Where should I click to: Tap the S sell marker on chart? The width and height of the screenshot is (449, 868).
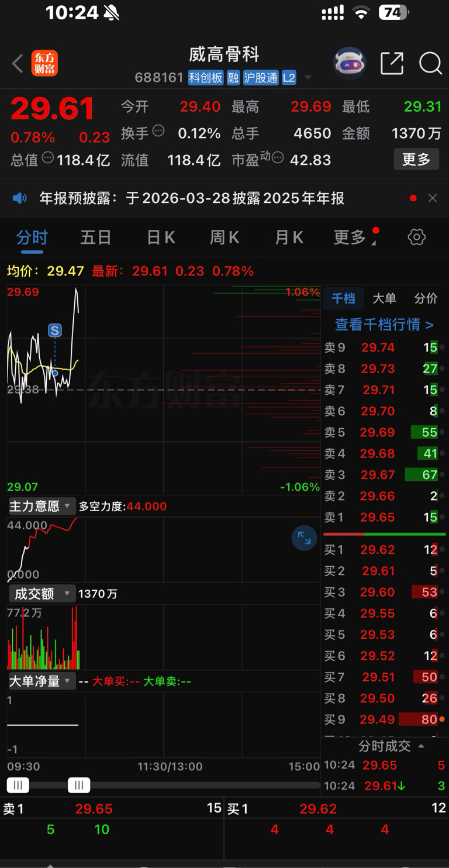point(55,330)
